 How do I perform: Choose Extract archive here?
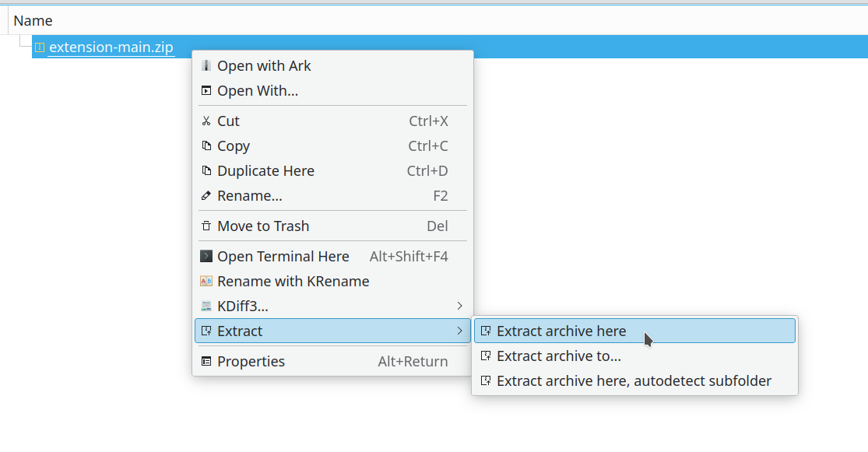point(561,331)
